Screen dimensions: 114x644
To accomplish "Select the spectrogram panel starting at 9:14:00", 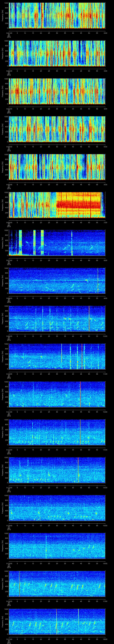I will (57, 508).
